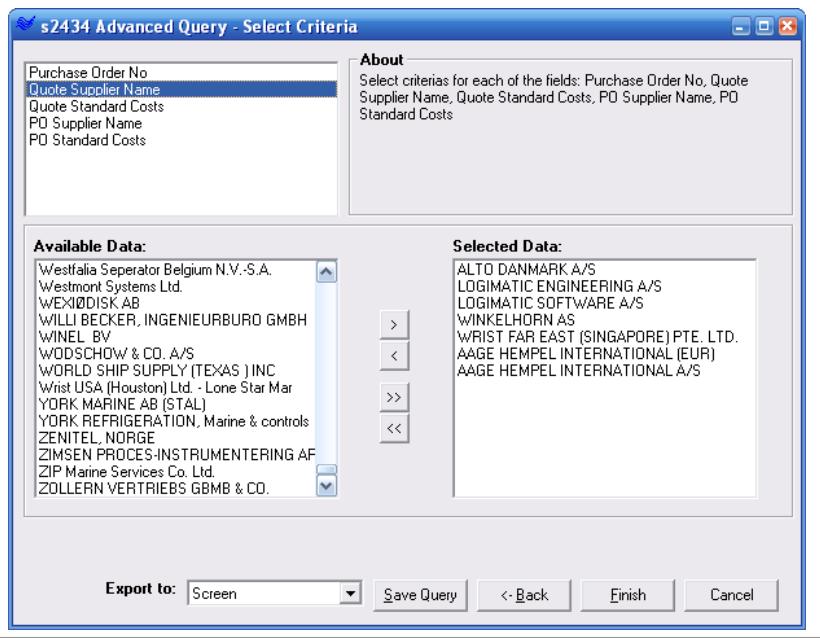Viewport: 820px width, 638px height.
Task: Move selected item to Selected Data (>)
Action: pyautogui.click(x=394, y=325)
